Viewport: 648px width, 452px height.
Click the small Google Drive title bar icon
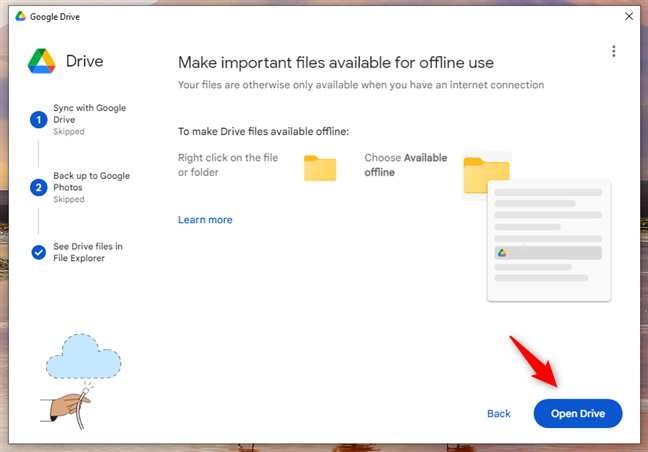tap(20, 17)
